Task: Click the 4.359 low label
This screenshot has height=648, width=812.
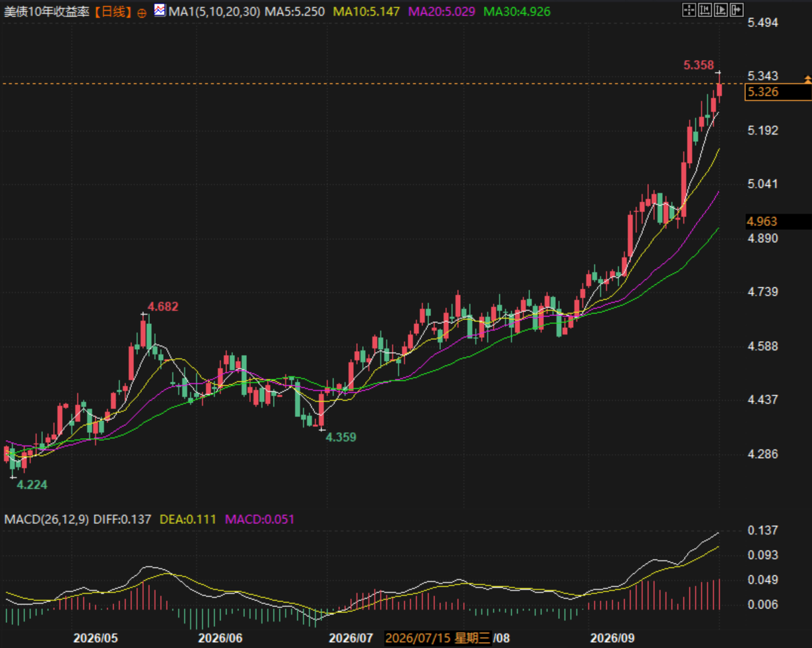Action: click(341, 437)
